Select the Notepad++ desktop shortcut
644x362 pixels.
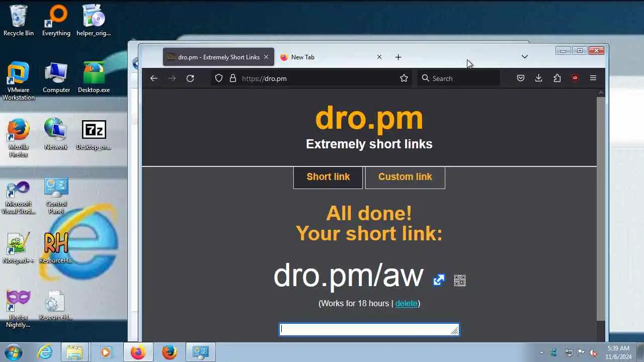point(19,248)
